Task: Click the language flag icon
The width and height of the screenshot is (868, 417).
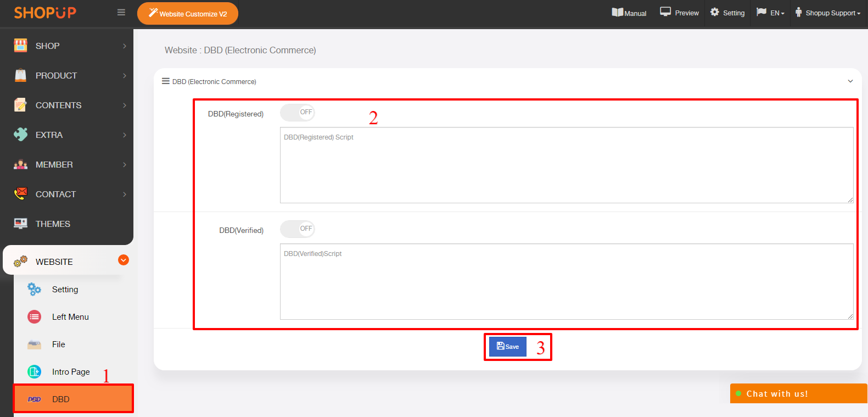Action: coord(761,12)
